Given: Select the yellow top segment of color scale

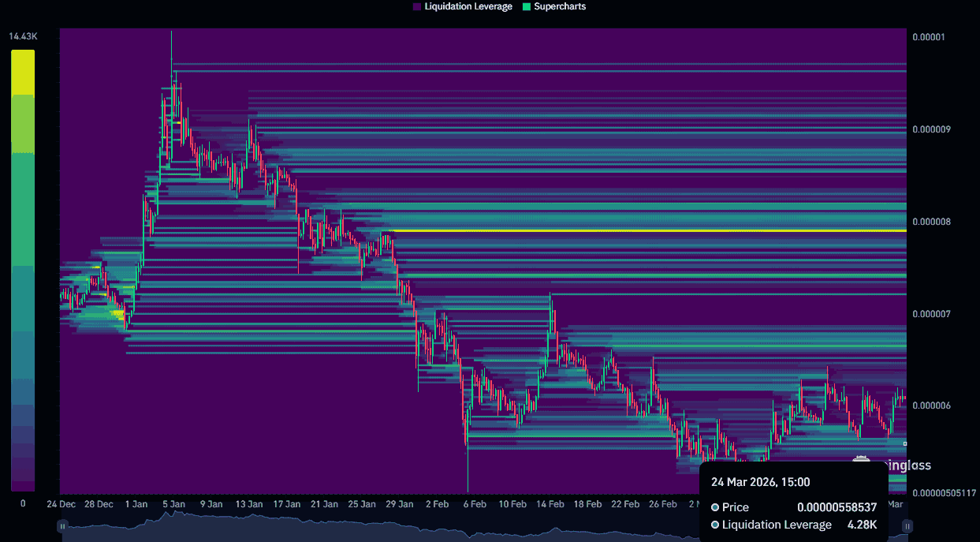Looking at the screenshot, I should (x=23, y=73).
